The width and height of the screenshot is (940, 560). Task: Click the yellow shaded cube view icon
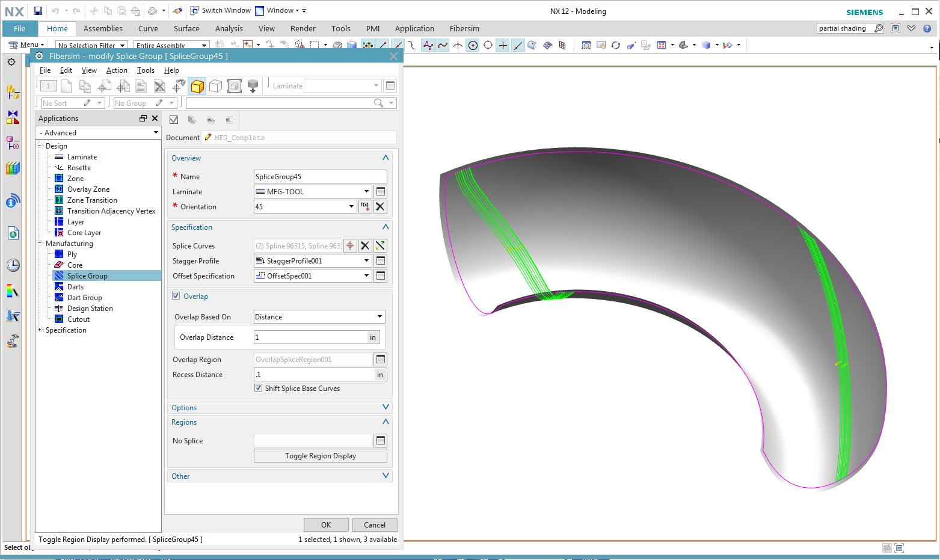(x=197, y=87)
